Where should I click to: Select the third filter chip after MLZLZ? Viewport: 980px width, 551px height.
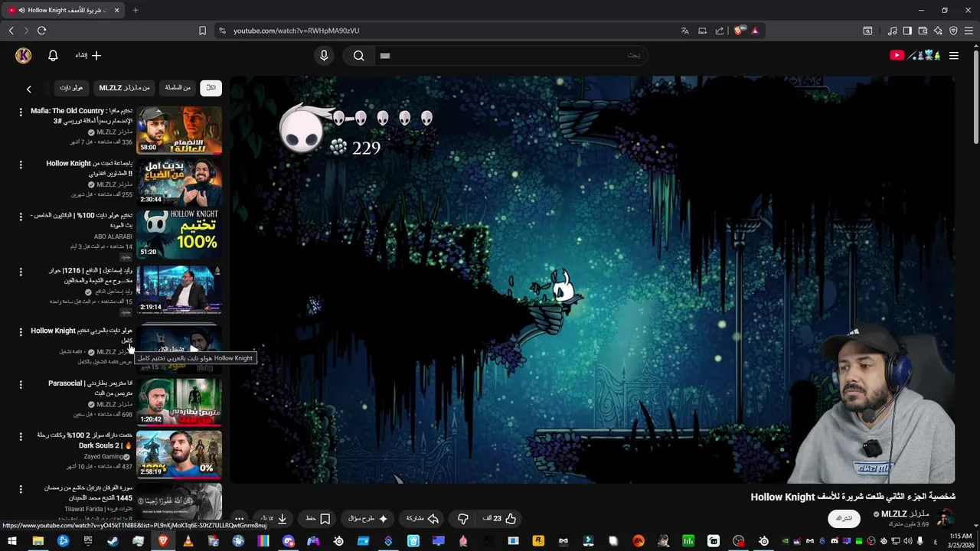coord(71,88)
